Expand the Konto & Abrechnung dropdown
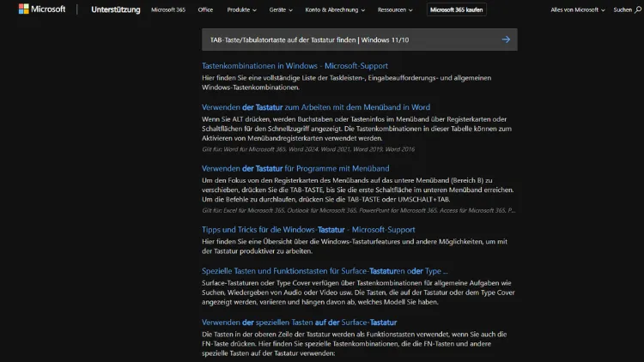The height and width of the screenshot is (362, 644). [x=335, y=9]
